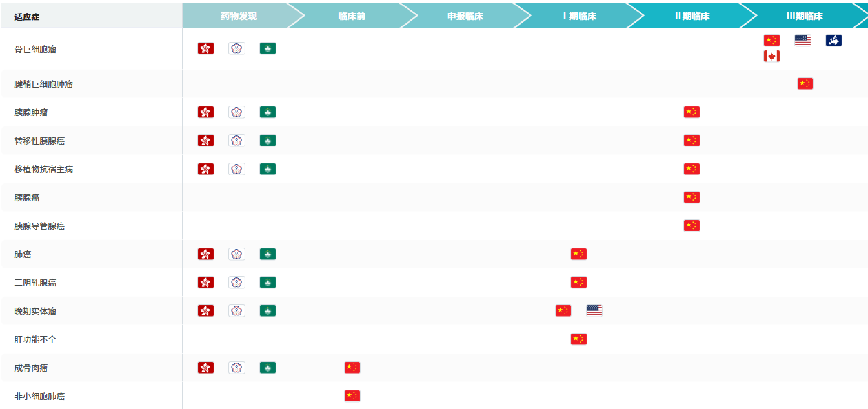Viewport: 868px width, 409px height.
Task: Click the Taiwan flag in 三阴乳腺癌 row
Action: click(x=237, y=283)
